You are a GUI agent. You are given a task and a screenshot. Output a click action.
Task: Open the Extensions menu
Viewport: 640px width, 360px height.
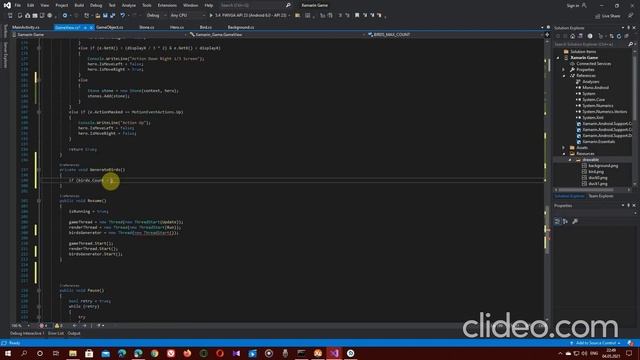coord(167,5)
